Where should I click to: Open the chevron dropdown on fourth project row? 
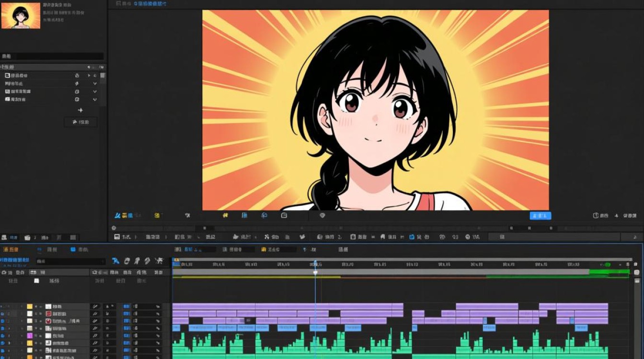point(95,100)
